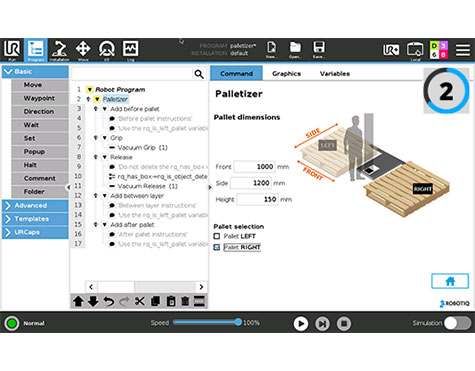The image size is (475, 371).
Task: Collapse the Add after pallet node
Action: (105, 225)
